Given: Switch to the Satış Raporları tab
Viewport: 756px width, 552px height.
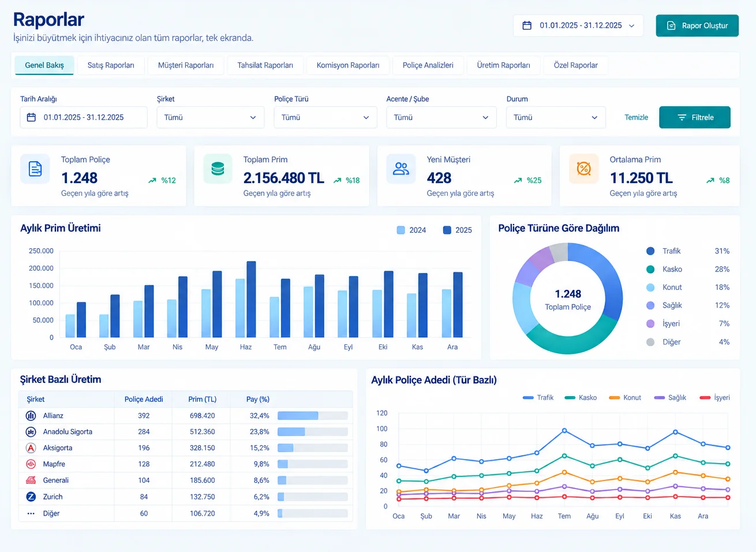Looking at the screenshot, I should (111, 65).
